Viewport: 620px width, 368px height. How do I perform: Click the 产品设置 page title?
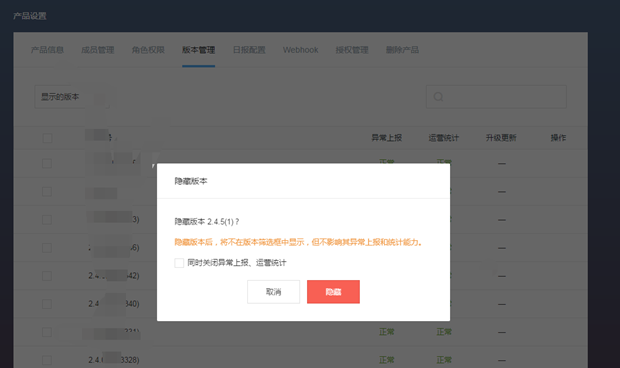(x=30, y=16)
